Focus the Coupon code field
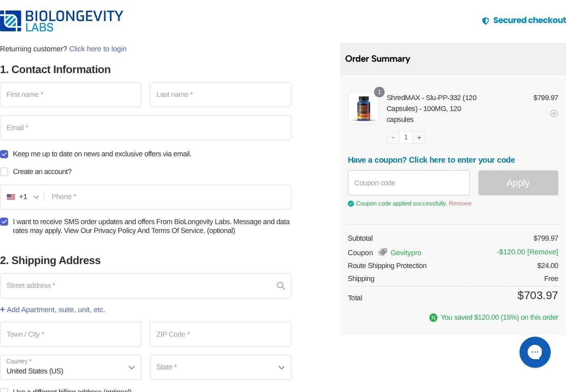Viewport: 566px width, 392px height. 409,183
